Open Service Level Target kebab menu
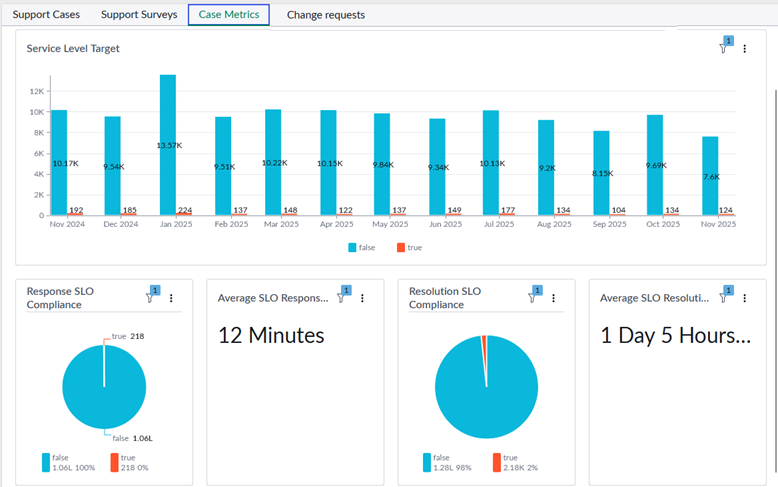 (745, 49)
